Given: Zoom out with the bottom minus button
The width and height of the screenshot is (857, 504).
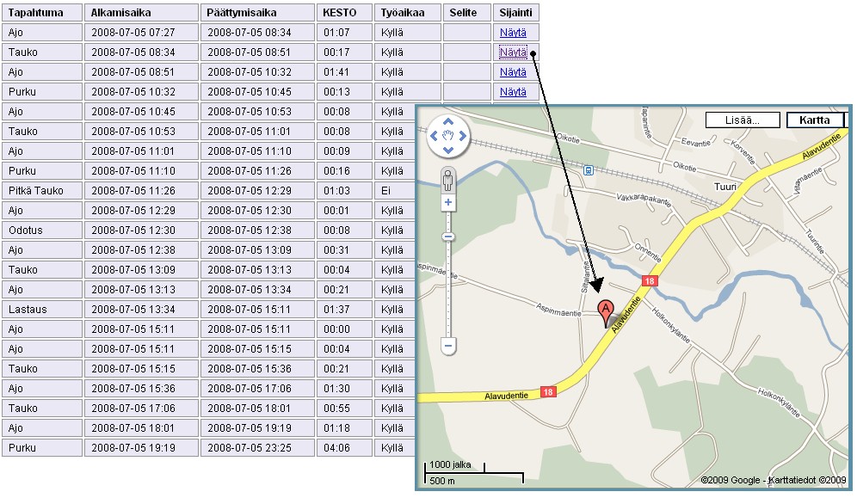Looking at the screenshot, I should tap(448, 347).
